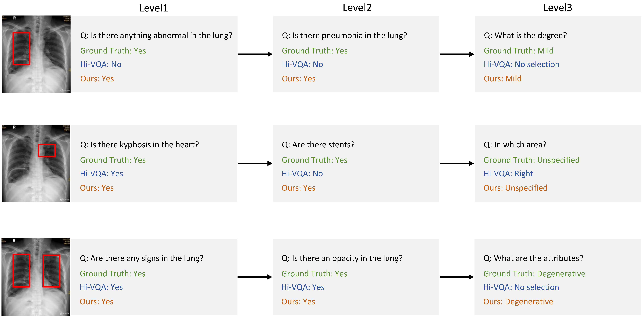
Task: Click the arrow after the lung abnormality question
Action: pos(255,54)
